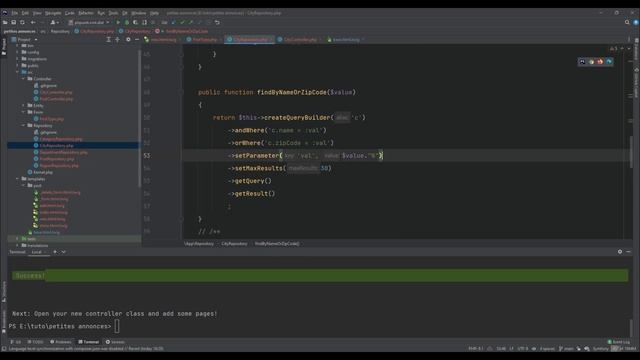Collapse the templates folder

[x=18, y=179]
